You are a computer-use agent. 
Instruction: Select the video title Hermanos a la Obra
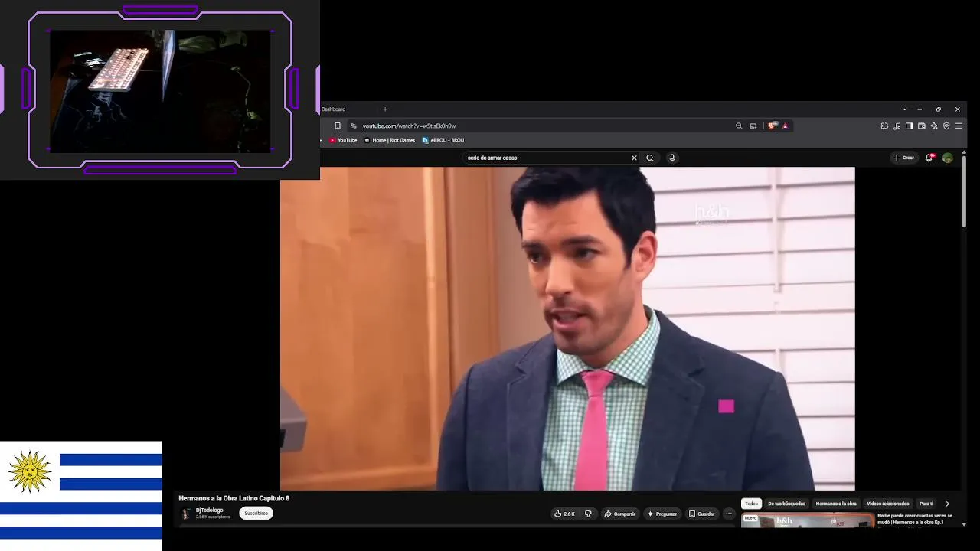tap(234, 498)
